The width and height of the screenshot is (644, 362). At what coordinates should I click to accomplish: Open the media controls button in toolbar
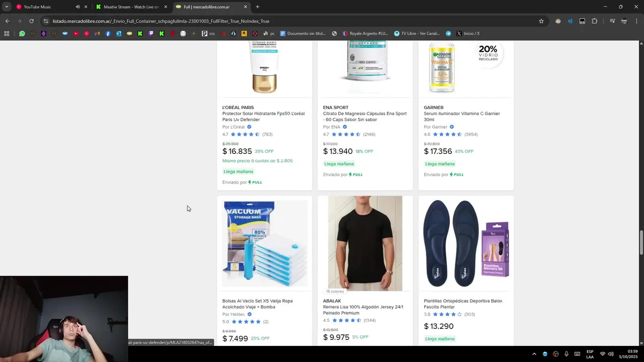[612, 21]
